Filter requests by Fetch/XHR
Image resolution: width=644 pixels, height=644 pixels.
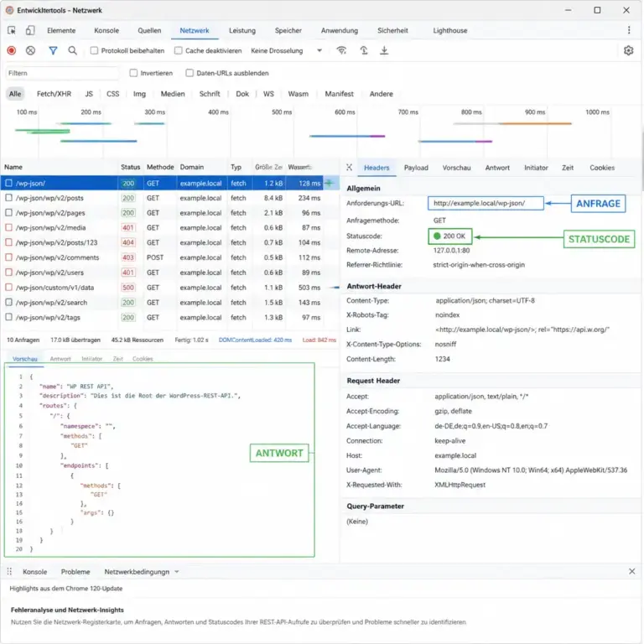(x=54, y=94)
